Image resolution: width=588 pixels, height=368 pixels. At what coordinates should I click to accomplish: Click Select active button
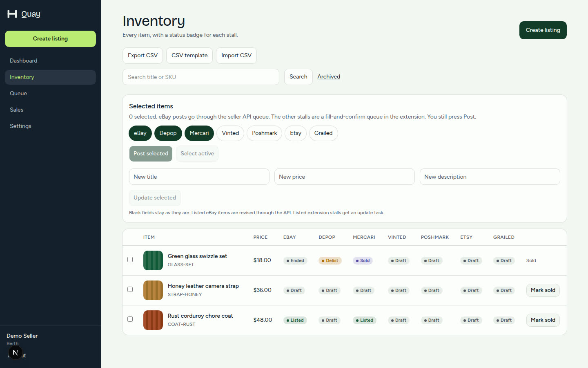click(x=197, y=154)
